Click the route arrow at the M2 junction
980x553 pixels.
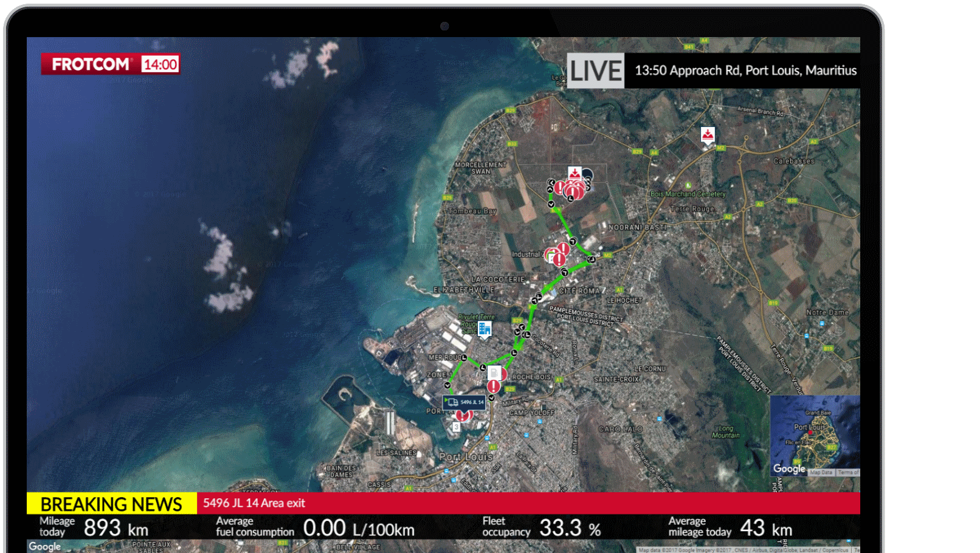[x=592, y=259]
